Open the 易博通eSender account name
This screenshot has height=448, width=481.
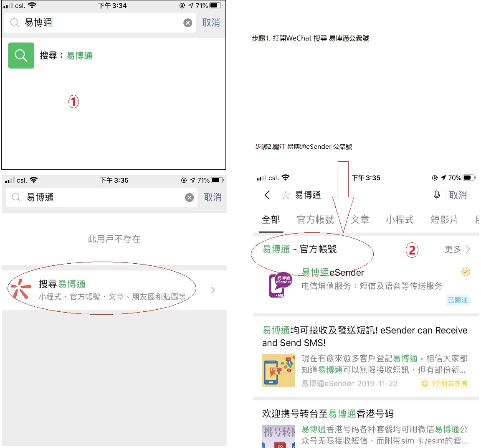click(333, 272)
